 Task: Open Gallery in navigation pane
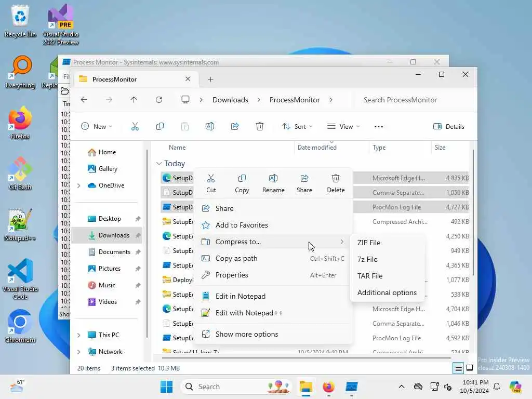(x=108, y=169)
